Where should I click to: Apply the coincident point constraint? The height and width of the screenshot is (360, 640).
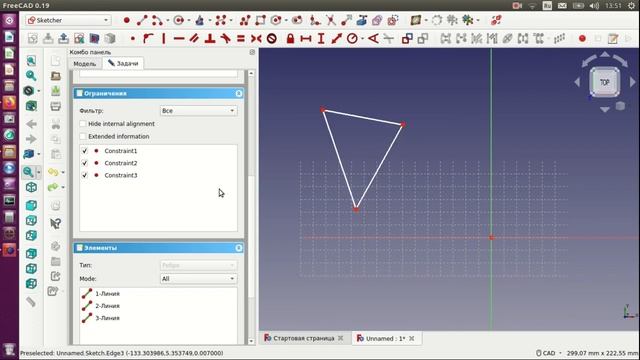point(133,39)
